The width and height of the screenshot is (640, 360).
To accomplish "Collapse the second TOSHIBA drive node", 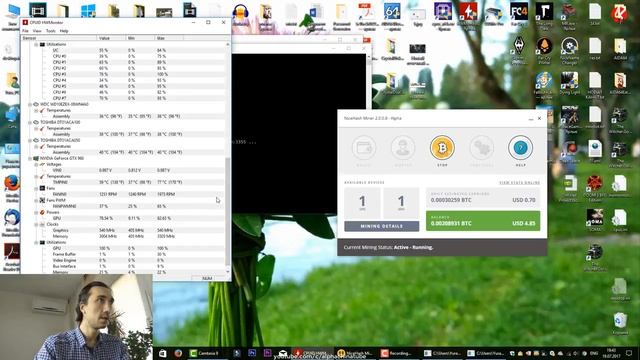I will (30, 140).
